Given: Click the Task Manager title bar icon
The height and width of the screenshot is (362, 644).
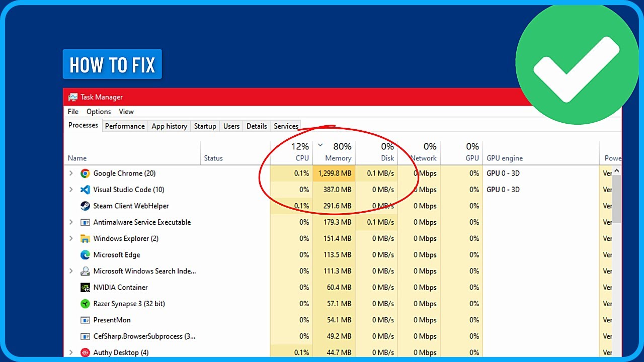Looking at the screenshot, I should [73, 97].
